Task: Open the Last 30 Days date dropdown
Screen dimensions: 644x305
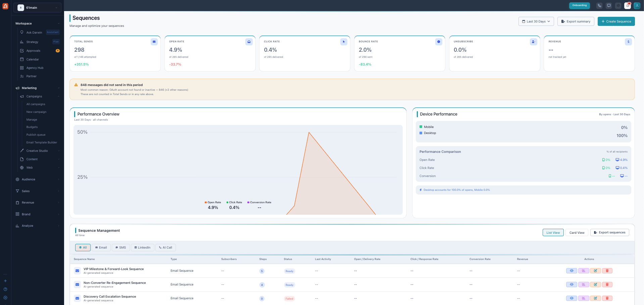Action: pyautogui.click(x=536, y=21)
